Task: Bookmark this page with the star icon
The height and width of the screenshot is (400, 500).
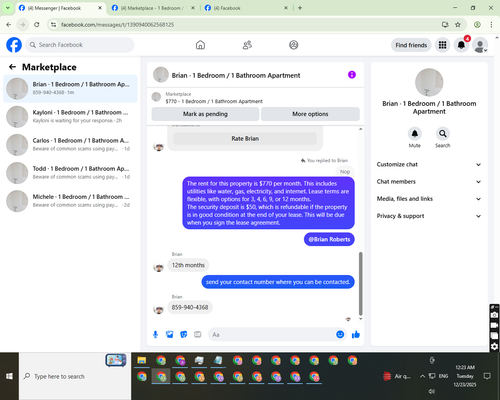Action: click(458, 24)
